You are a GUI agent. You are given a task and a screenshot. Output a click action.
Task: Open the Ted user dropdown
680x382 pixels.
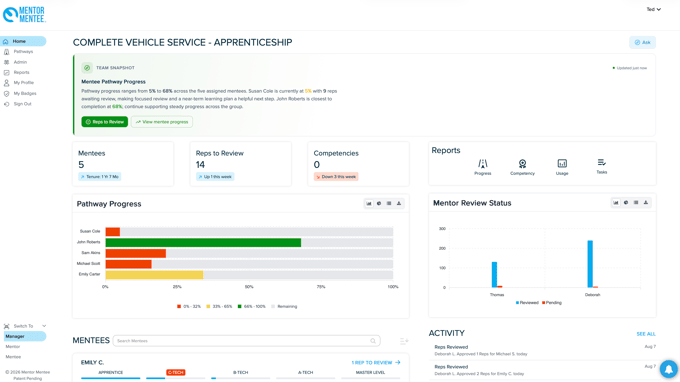pyautogui.click(x=654, y=9)
